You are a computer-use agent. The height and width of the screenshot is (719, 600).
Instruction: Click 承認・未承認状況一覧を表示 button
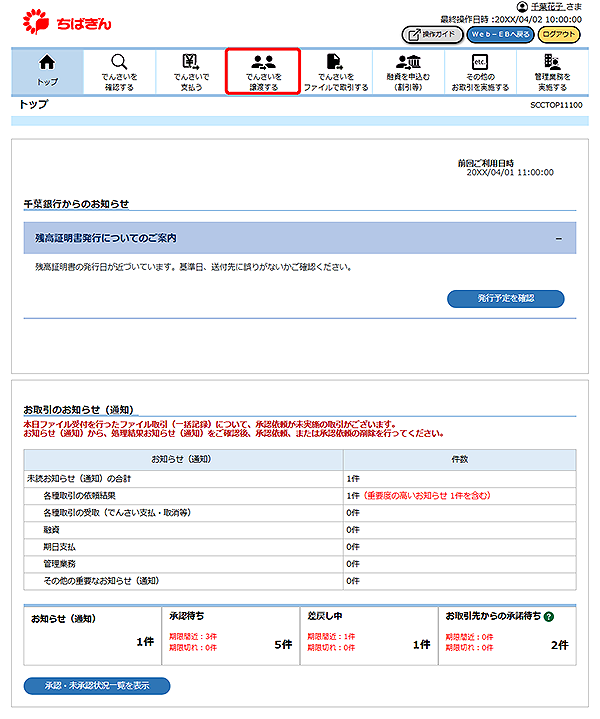[97, 686]
